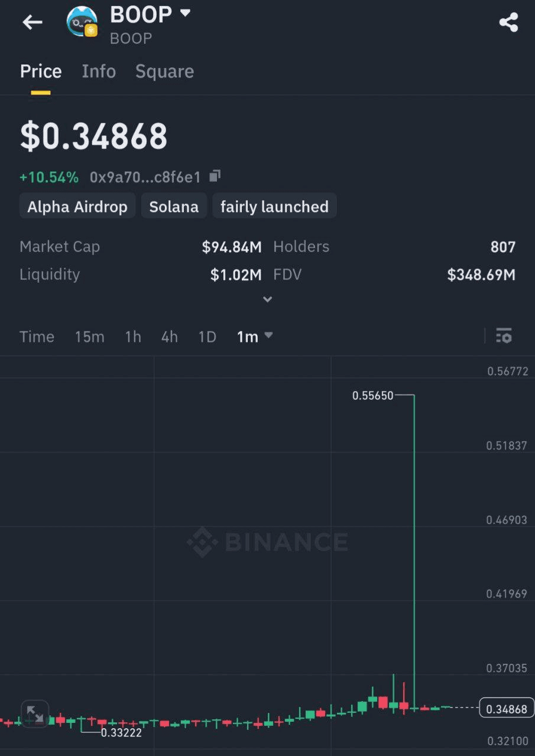Tap the Alpha Airdrop tag

(x=77, y=206)
